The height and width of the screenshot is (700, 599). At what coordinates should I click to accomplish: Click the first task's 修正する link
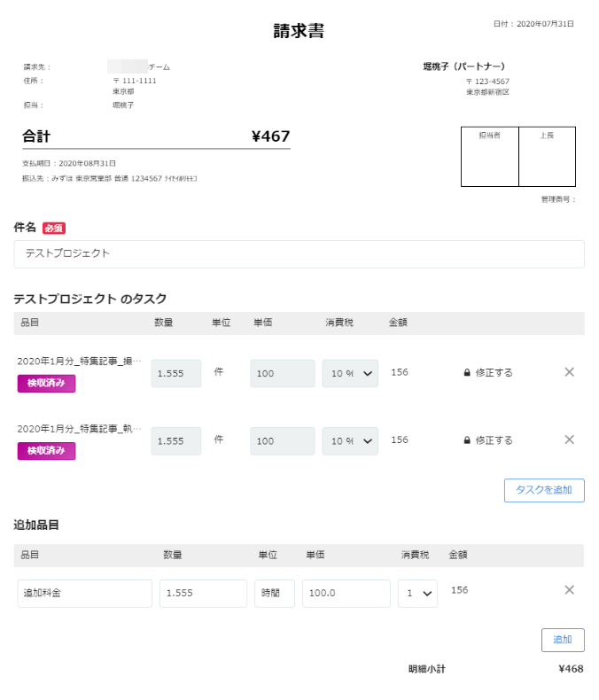[494, 372]
